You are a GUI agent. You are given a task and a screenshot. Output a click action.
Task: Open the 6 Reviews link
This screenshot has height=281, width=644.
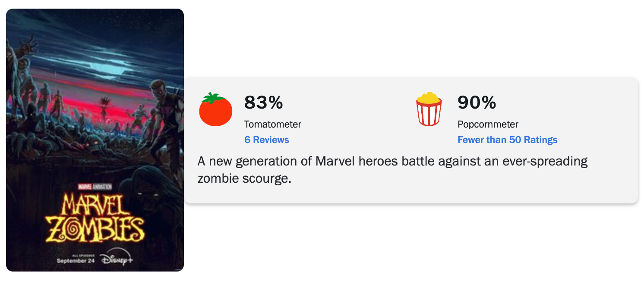266,140
